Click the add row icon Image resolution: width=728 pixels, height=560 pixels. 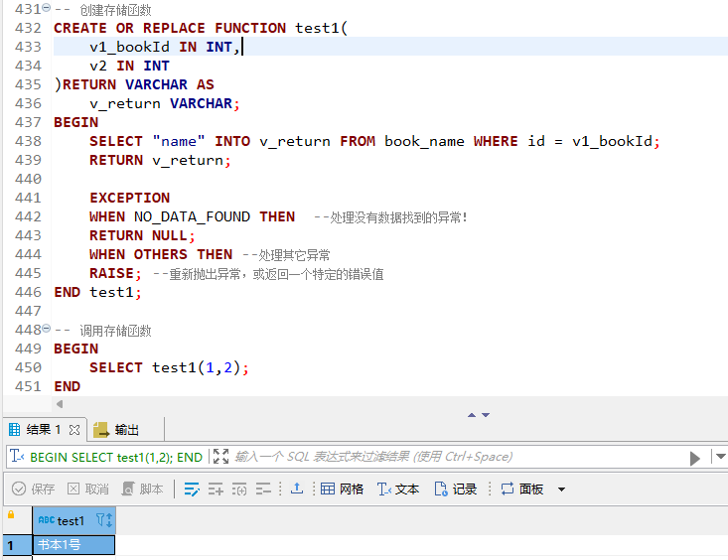[216, 489]
